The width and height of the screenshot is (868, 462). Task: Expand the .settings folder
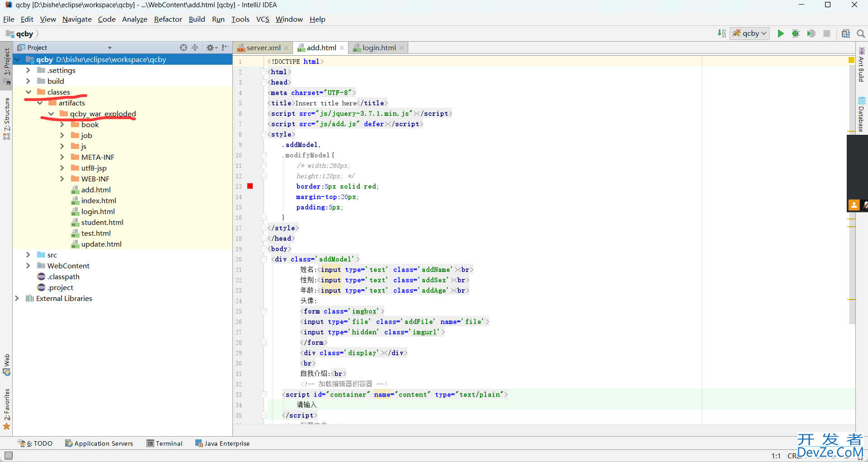(x=28, y=70)
